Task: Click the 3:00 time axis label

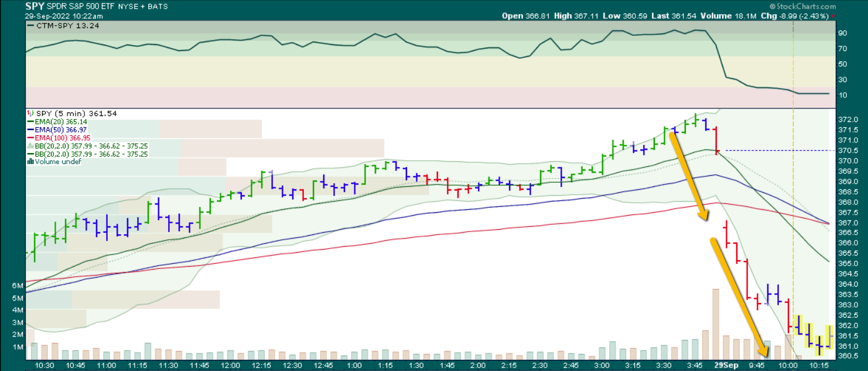Action: point(602,365)
